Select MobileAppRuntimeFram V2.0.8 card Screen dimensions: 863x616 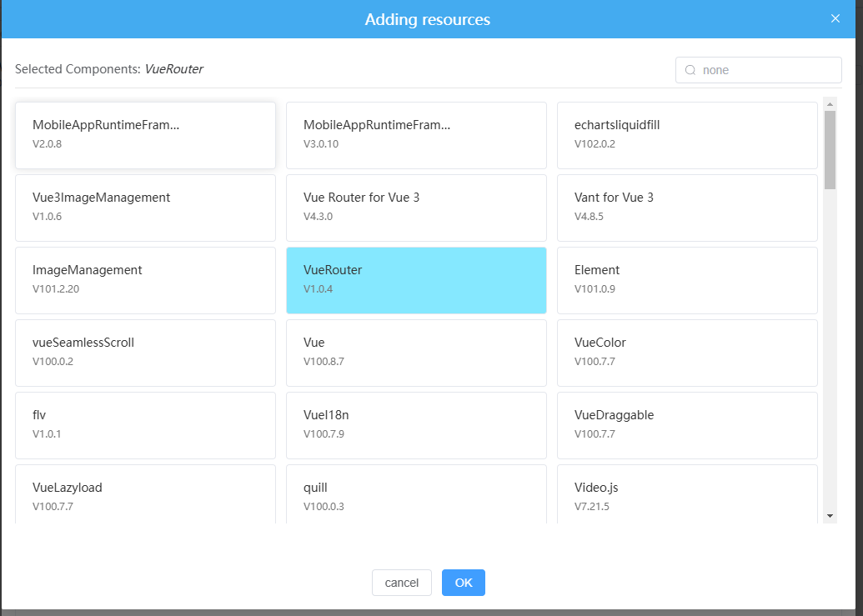coord(145,135)
